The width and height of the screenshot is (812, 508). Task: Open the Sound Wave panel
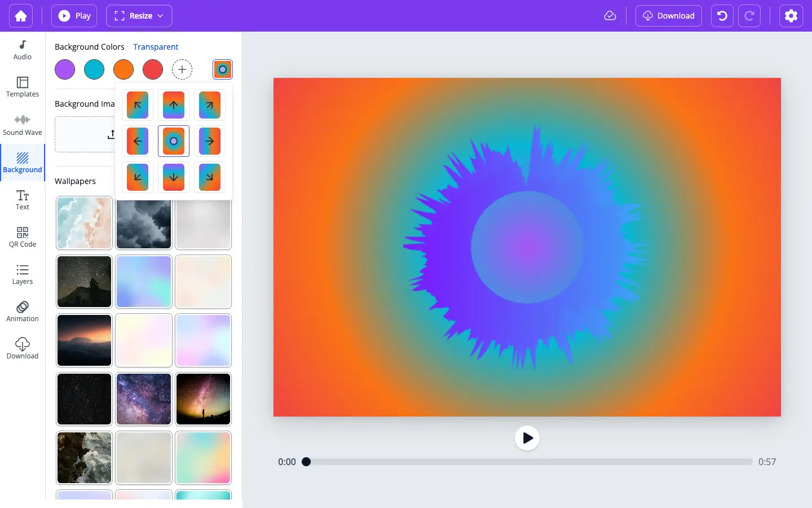(x=23, y=125)
